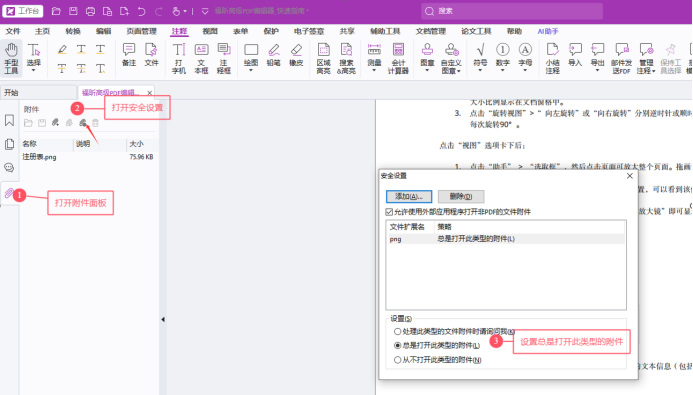Open the pages thumbnail panel from sidebar
Image resolution: width=693 pixels, height=395 pixels.
coord(9,144)
